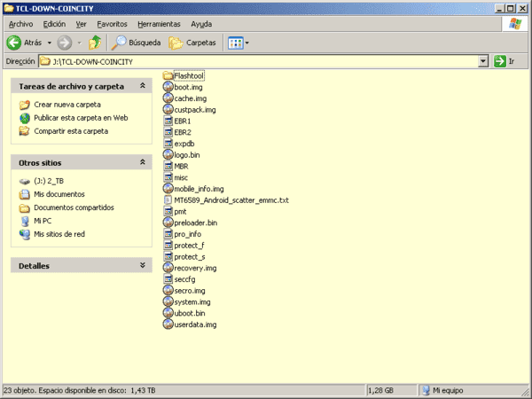Click Crear nueva carpeta link
Screen dimensions: 532x399
tap(67, 105)
